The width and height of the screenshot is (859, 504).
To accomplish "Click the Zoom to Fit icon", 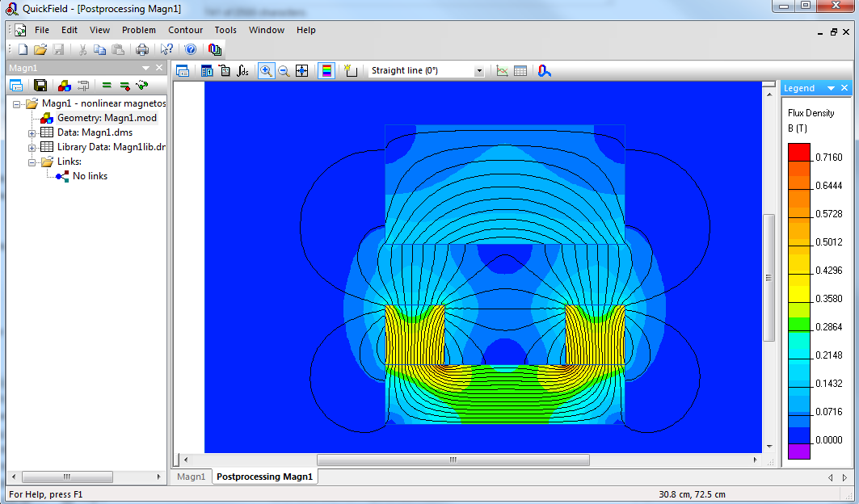I will pyautogui.click(x=302, y=70).
